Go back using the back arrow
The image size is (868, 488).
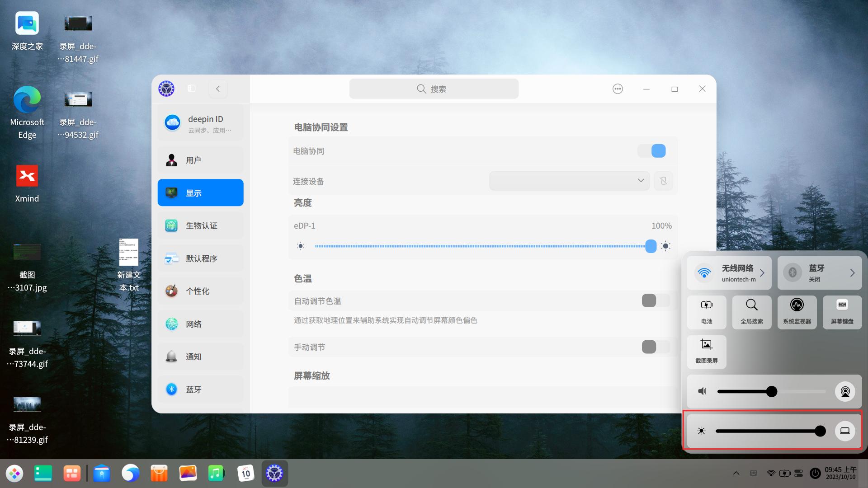[x=218, y=89]
